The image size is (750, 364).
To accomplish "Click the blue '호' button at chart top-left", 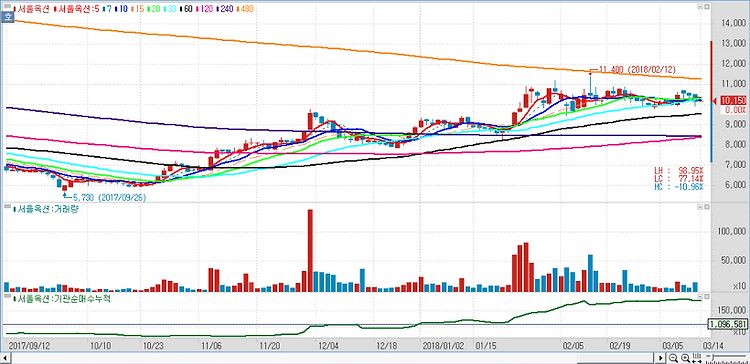I will point(7,17).
